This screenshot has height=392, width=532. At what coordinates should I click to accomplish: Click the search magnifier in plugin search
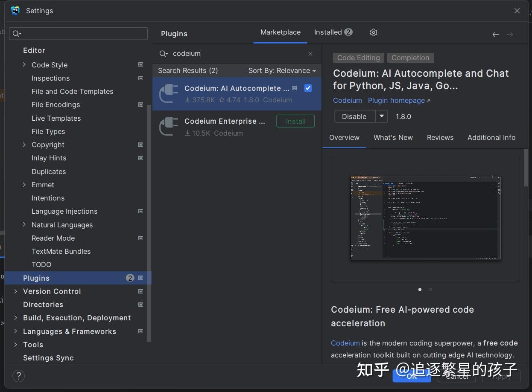click(164, 54)
